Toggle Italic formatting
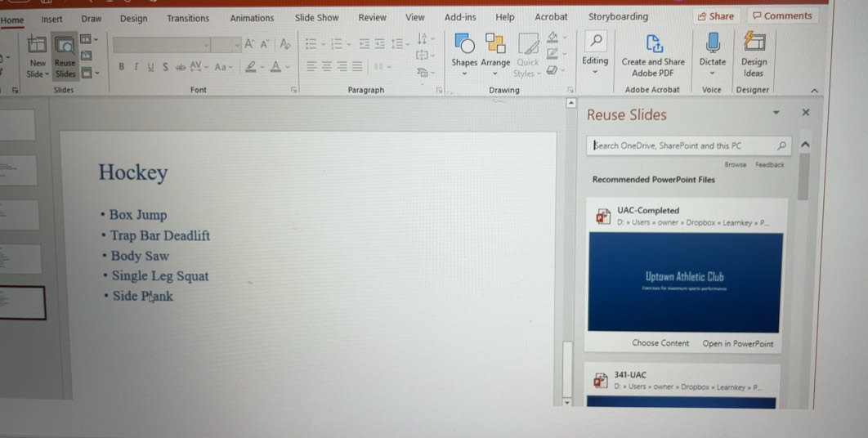868x438 pixels. point(136,67)
